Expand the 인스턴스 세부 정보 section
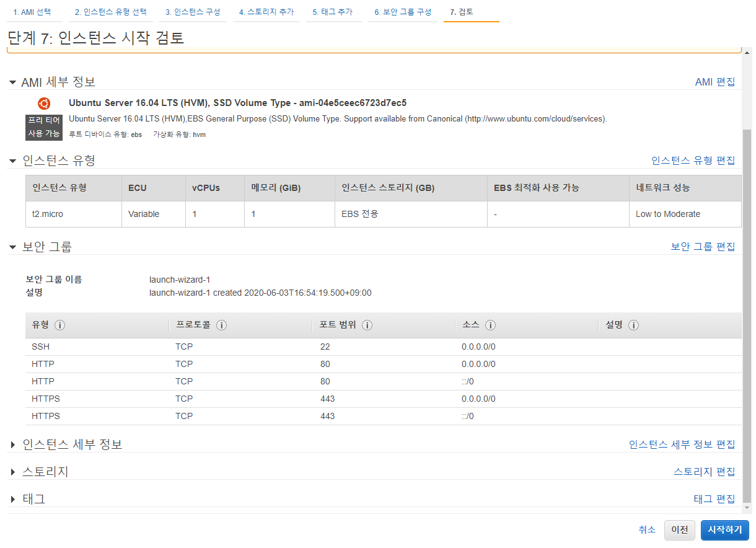Viewport: 756px width, 548px height. coord(12,445)
